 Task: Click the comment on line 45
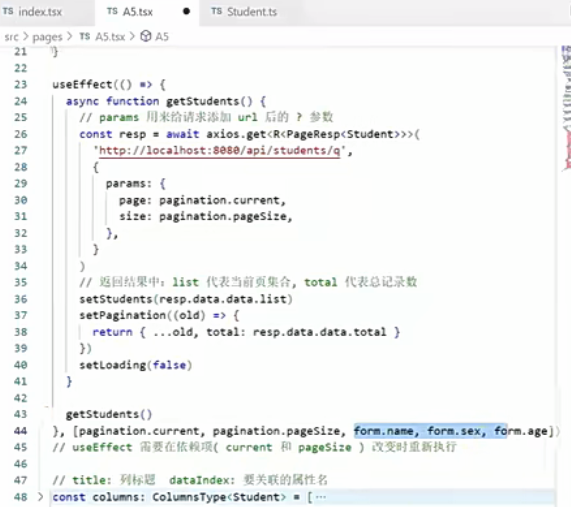[x=255, y=447]
